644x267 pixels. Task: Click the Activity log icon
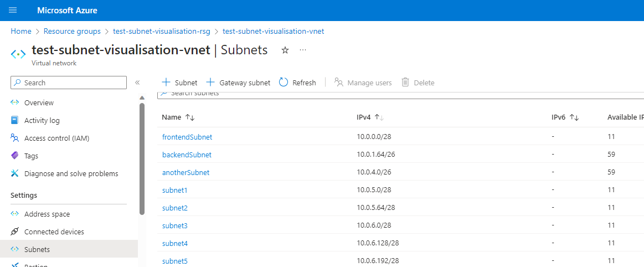[x=15, y=120]
